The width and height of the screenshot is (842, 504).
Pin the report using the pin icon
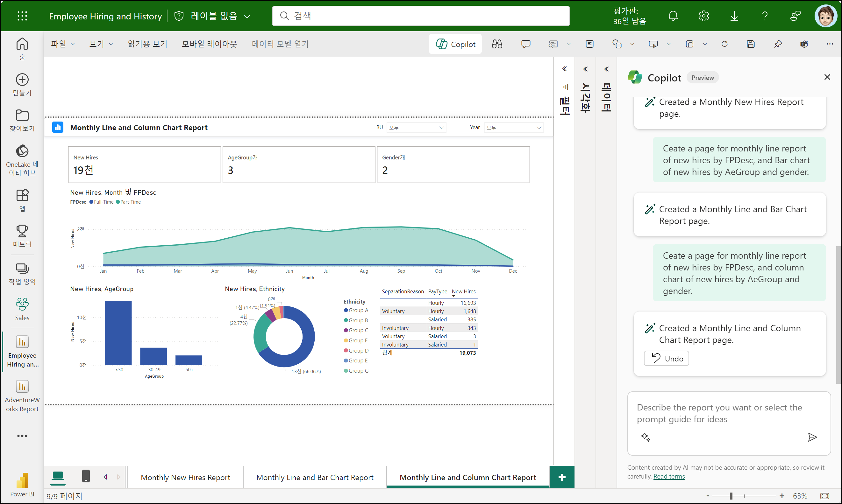pyautogui.click(x=778, y=44)
